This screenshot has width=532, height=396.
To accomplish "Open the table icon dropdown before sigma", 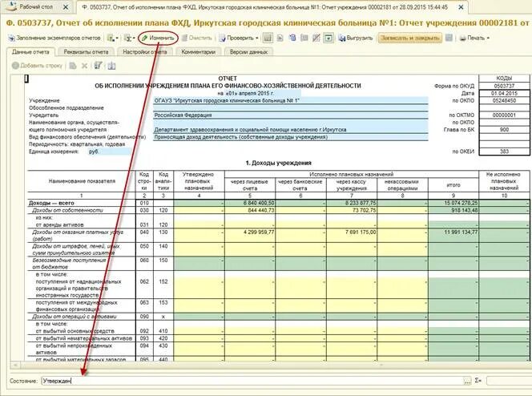I will (113, 38).
